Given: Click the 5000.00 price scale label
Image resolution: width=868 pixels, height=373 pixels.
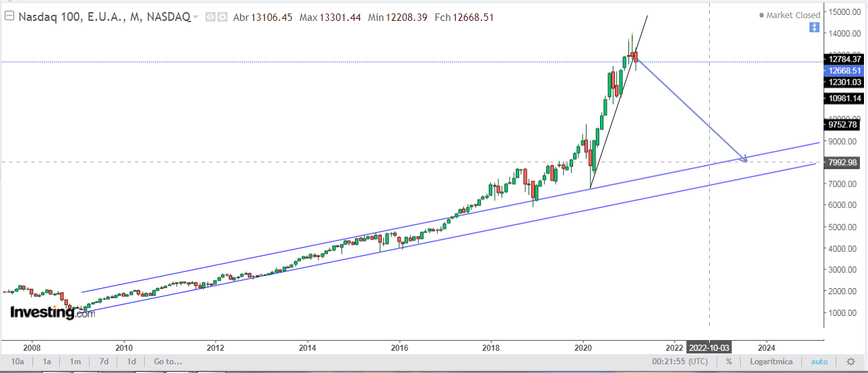Looking at the screenshot, I should pyautogui.click(x=842, y=227).
